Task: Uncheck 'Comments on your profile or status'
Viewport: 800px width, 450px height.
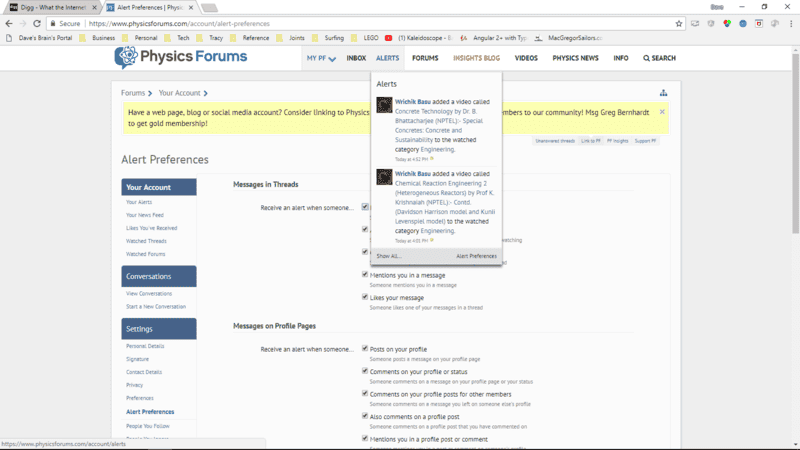Action: [365, 371]
